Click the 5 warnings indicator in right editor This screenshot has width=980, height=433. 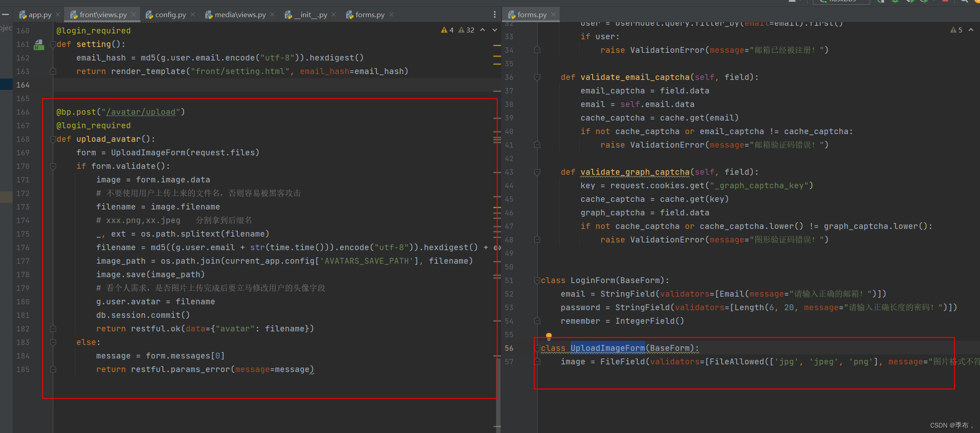click(956, 30)
